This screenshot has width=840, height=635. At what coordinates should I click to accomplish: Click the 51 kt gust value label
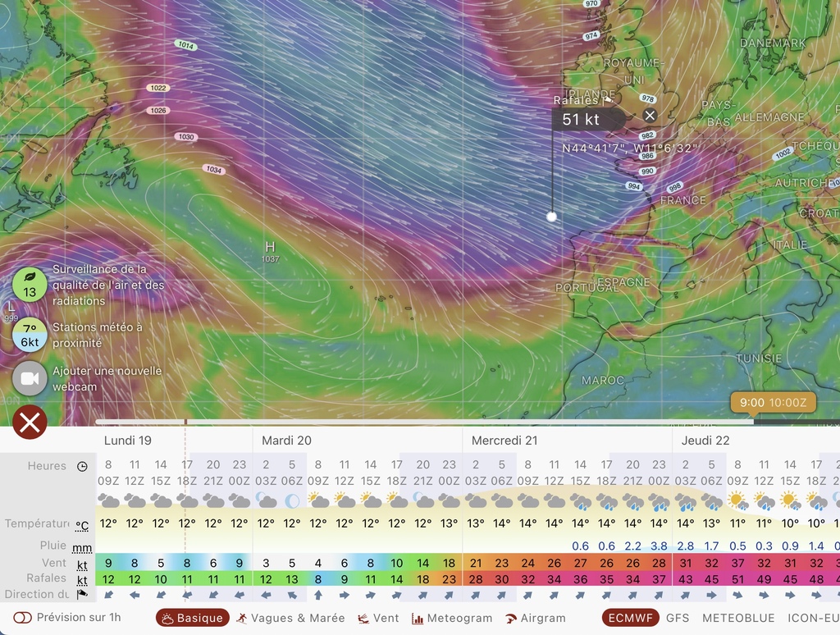tap(581, 120)
